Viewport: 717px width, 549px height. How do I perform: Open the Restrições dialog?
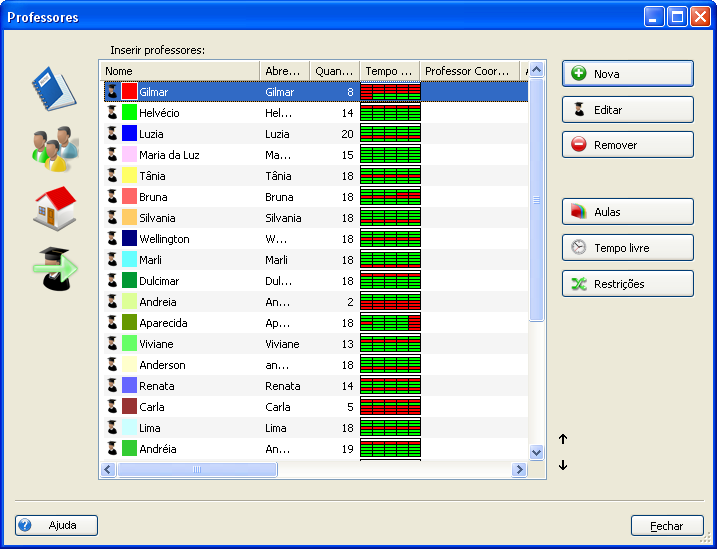tap(627, 284)
